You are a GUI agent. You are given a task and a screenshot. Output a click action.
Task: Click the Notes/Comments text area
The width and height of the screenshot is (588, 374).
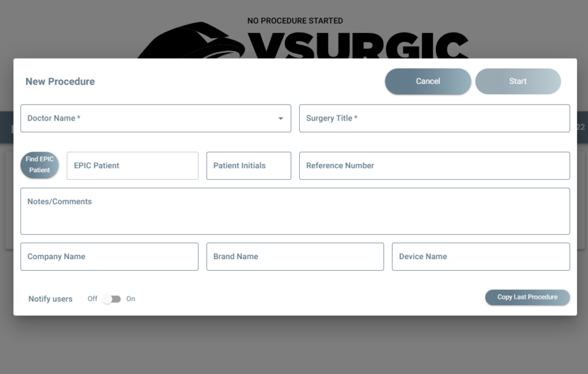coord(295,211)
